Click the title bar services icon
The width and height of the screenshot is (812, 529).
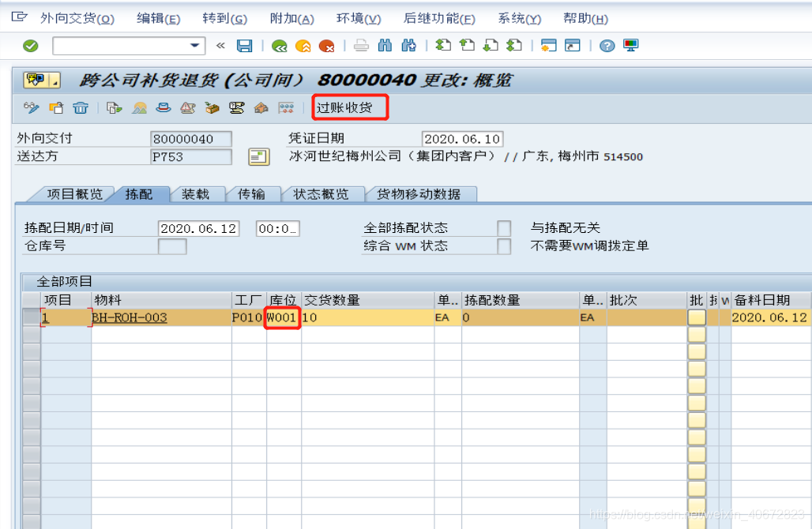36,81
